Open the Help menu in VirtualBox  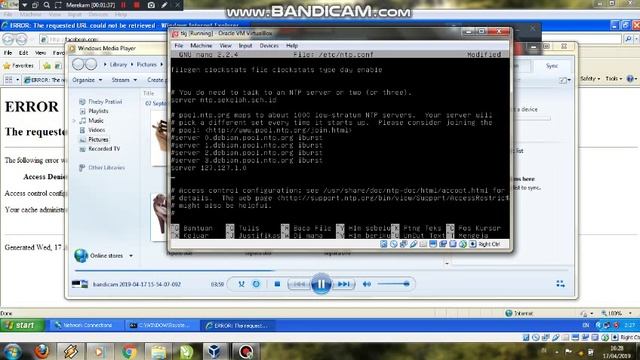(x=292, y=45)
